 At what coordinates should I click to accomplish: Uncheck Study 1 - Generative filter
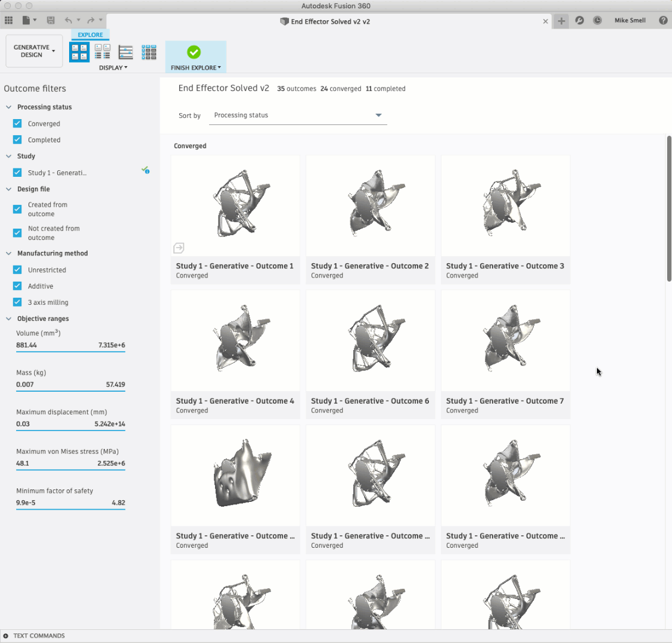pyautogui.click(x=17, y=173)
